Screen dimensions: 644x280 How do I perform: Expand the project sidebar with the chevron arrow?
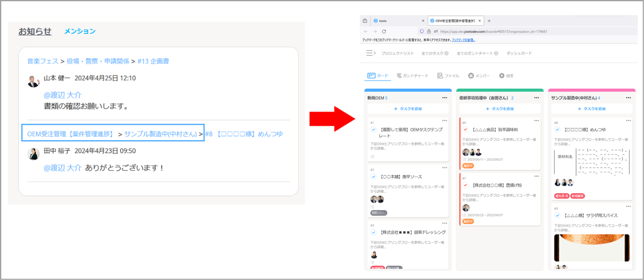(375, 53)
